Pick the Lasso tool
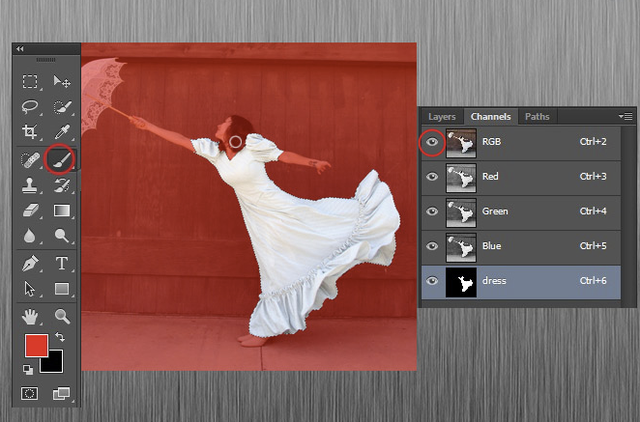 [x=30, y=107]
